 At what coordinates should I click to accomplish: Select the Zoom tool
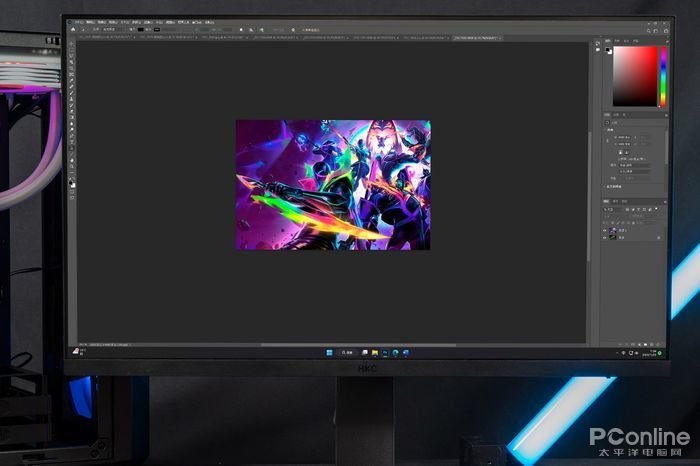click(72, 167)
